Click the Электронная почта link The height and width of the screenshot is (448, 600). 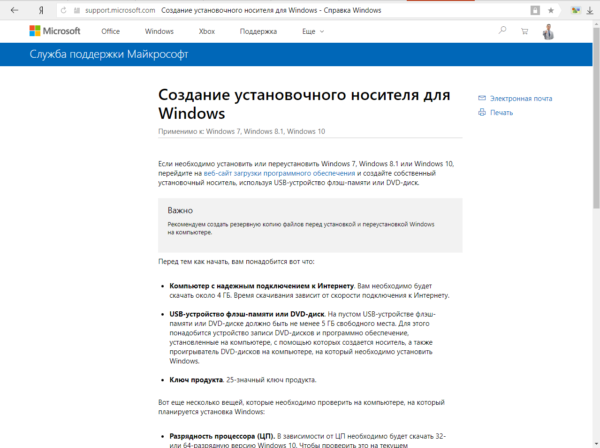521,99
